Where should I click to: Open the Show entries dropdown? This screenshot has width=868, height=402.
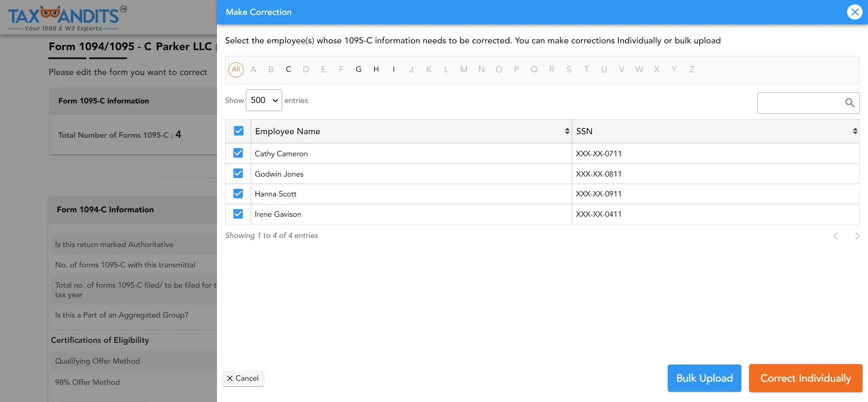[264, 100]
